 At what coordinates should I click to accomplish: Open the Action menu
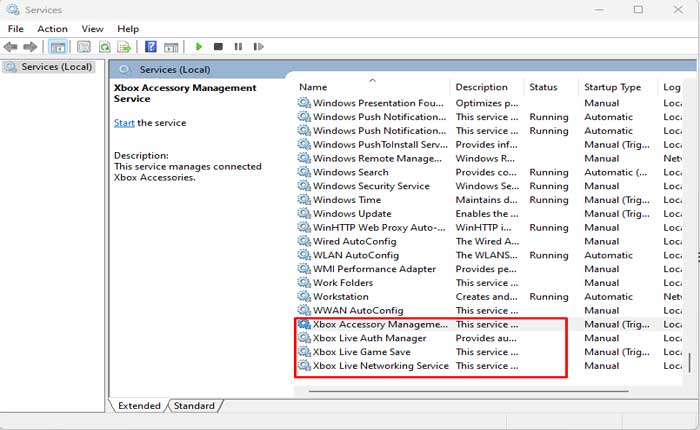[52, 29]
